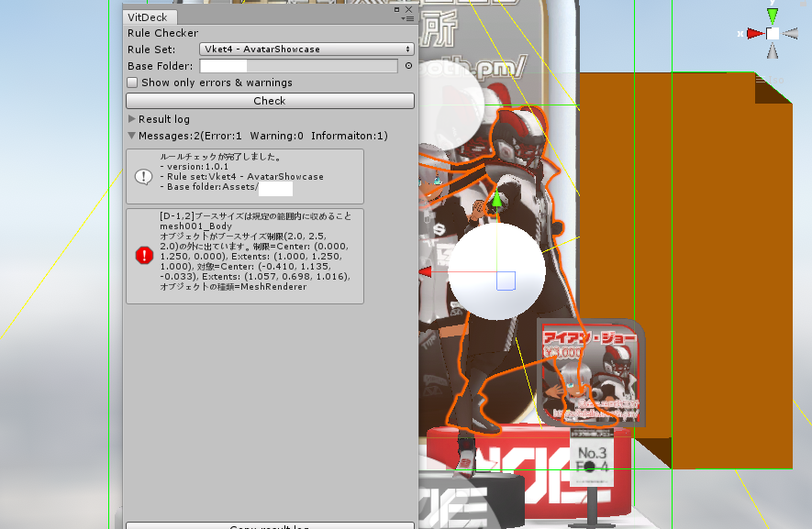Click the アイアン・ジョー price poster
The image size is (812, 529).
tap(591, 374)
